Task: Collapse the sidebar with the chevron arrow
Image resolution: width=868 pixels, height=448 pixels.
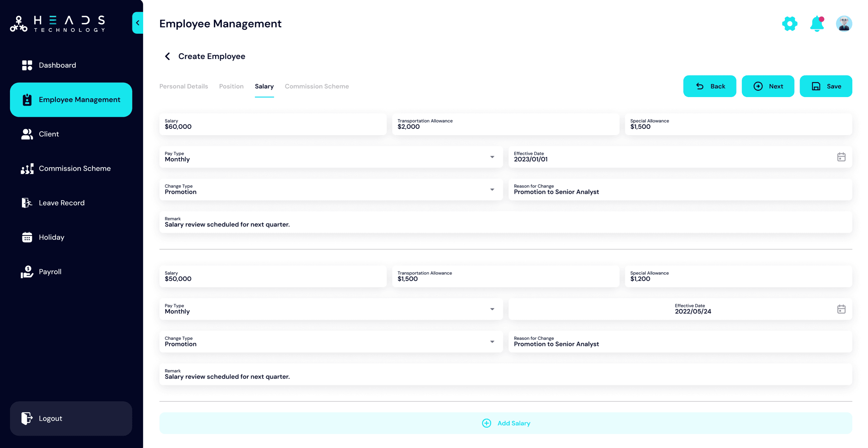Action: (137, 23)
